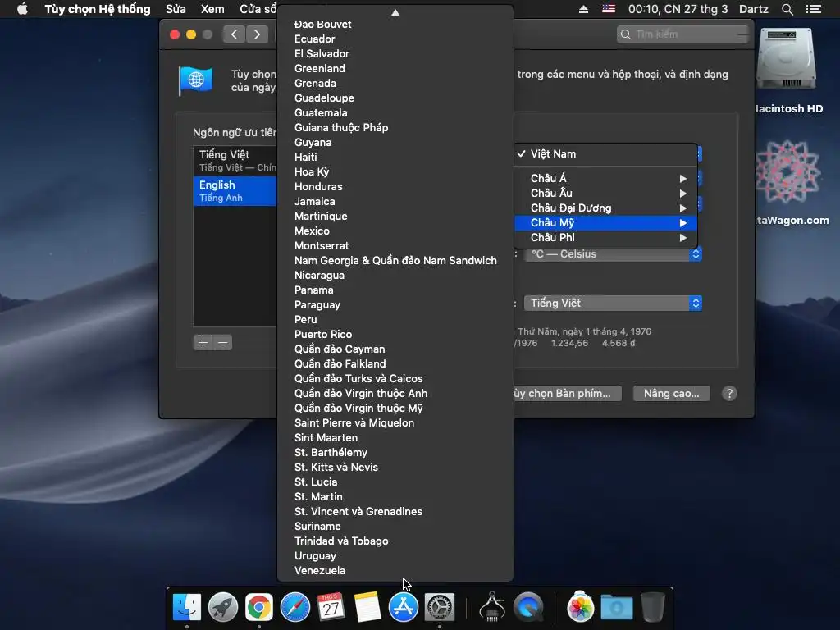Launch Google Chrome from Dock
Screen dimensions: 840x630
pos(259,608)
